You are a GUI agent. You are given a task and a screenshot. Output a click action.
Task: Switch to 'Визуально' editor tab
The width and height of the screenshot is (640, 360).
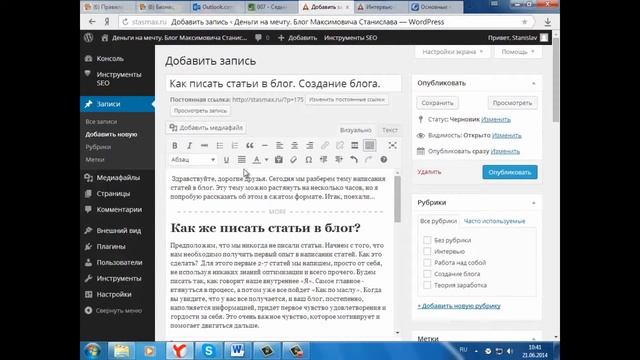pos(356,130)
